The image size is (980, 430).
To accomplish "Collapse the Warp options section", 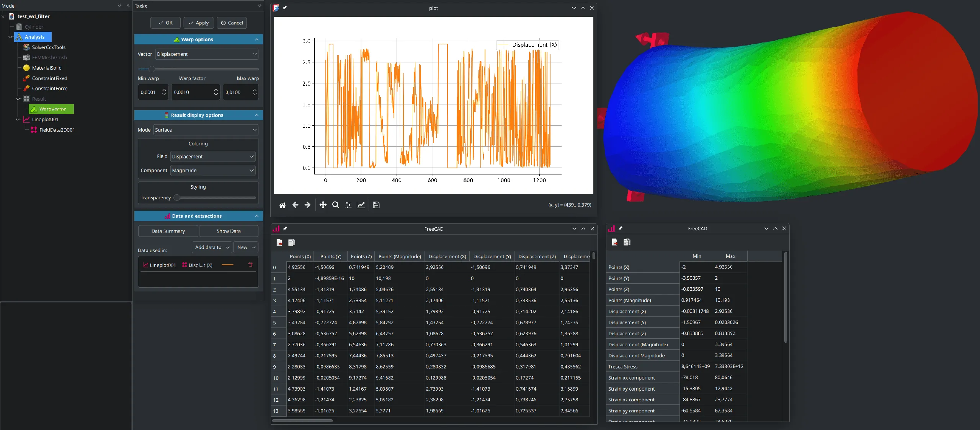I will [x=257, y=39].
